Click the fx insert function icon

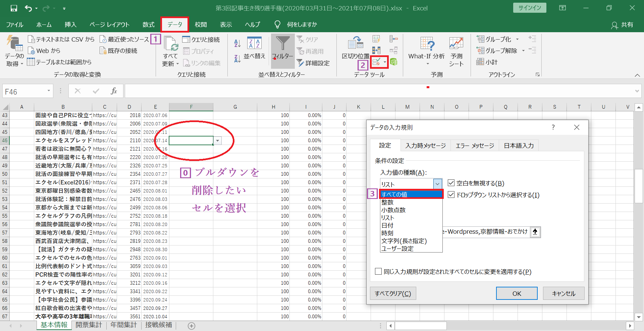coord(114,91)
